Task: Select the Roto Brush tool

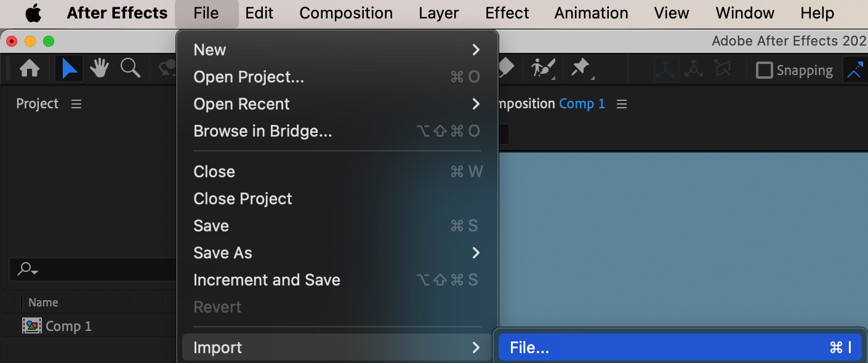Action: tap(543, 68)
